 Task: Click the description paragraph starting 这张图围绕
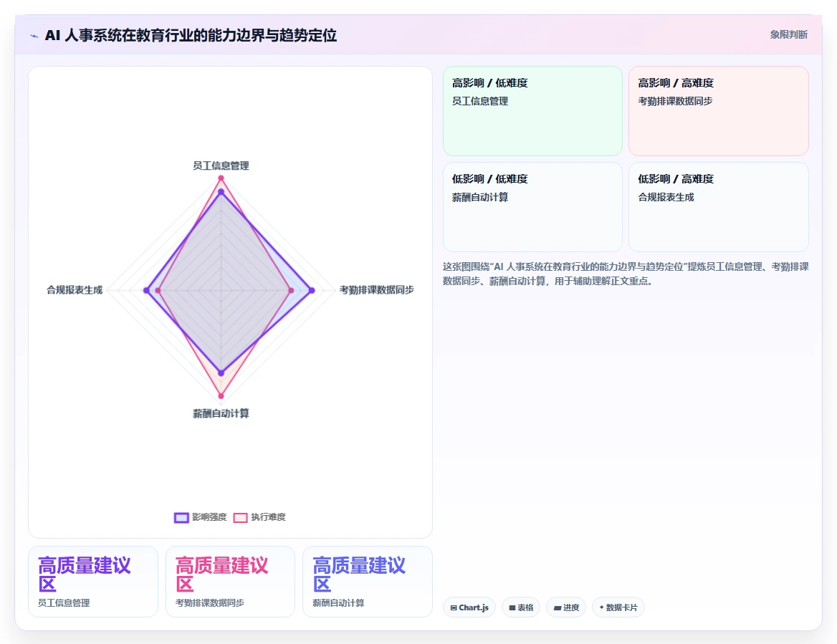tap(626, 274)
